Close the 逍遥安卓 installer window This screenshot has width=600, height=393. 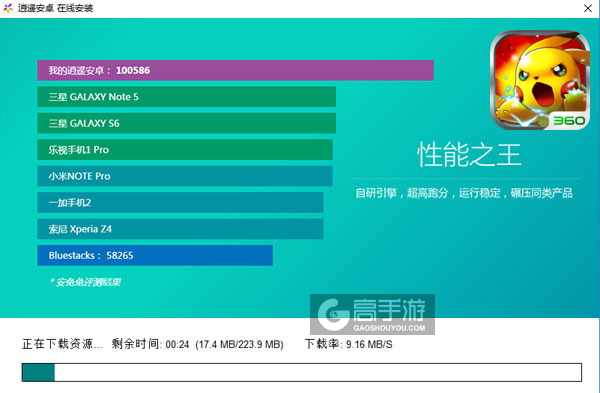tap(588, 8)
